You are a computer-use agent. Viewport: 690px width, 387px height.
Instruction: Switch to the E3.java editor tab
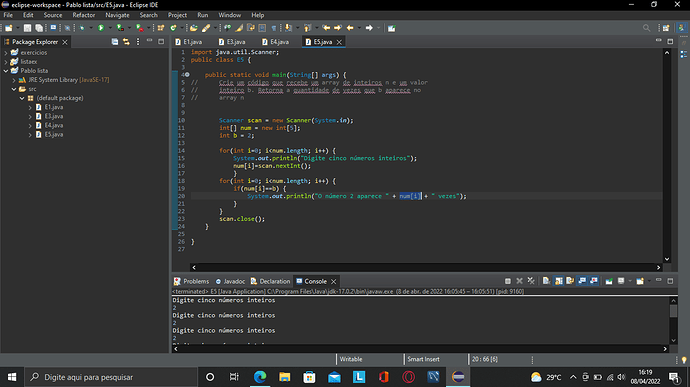(x=232, y=42)
